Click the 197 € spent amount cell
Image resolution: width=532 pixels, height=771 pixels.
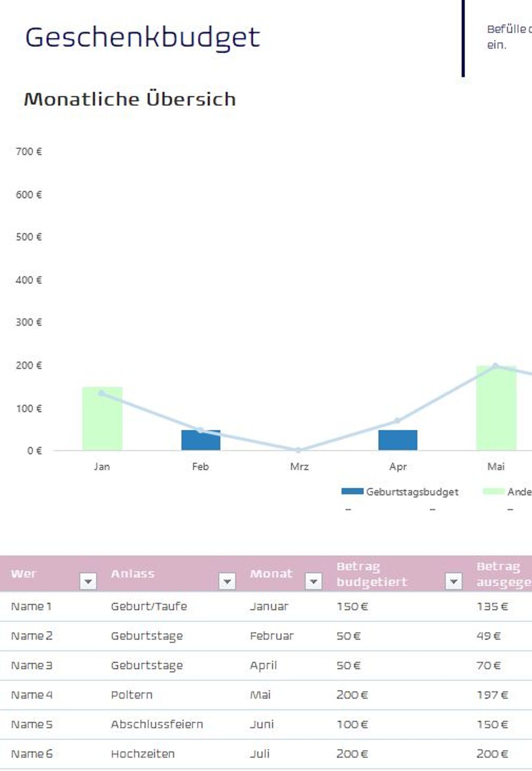tap(492, 695)
